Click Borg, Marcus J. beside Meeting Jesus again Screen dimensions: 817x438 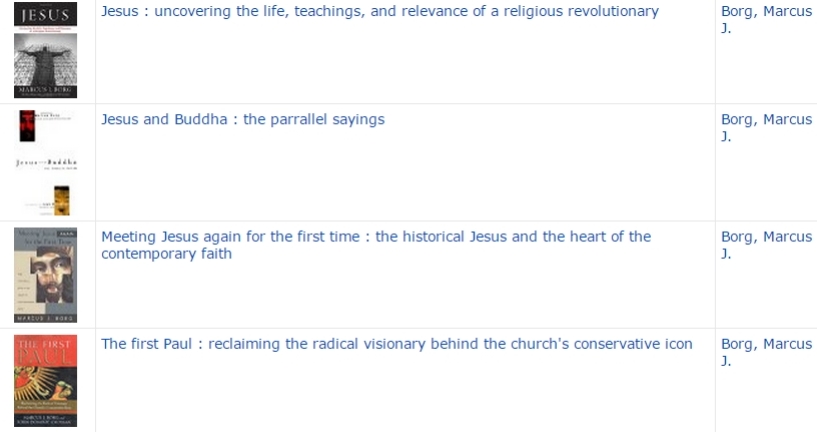(x=766, y=245)
